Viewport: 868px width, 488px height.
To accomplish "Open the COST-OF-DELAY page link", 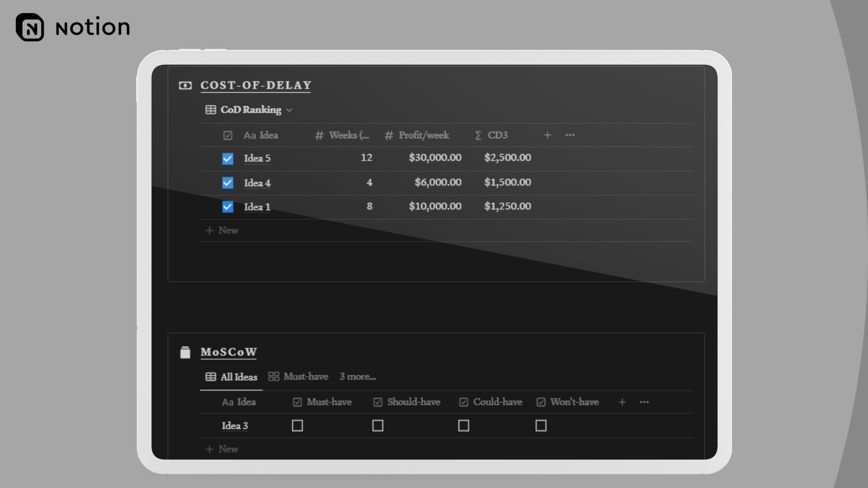I will tap(256, 85).
